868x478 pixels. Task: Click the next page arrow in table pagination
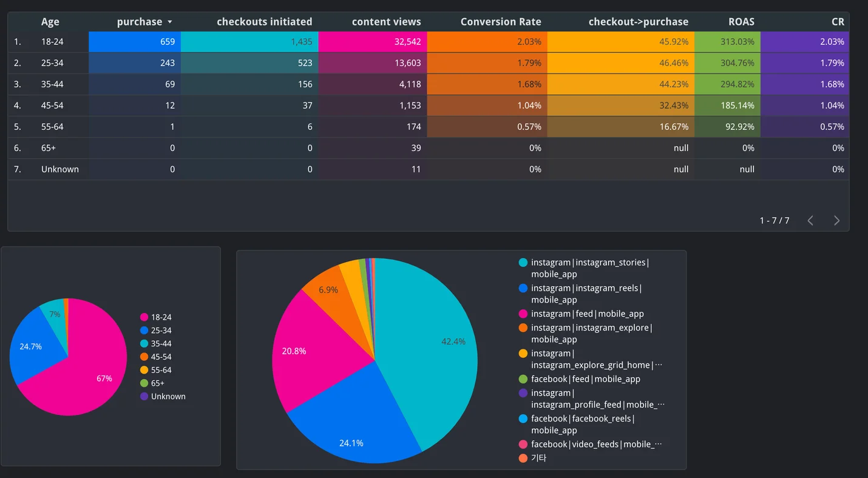point(836,221)
